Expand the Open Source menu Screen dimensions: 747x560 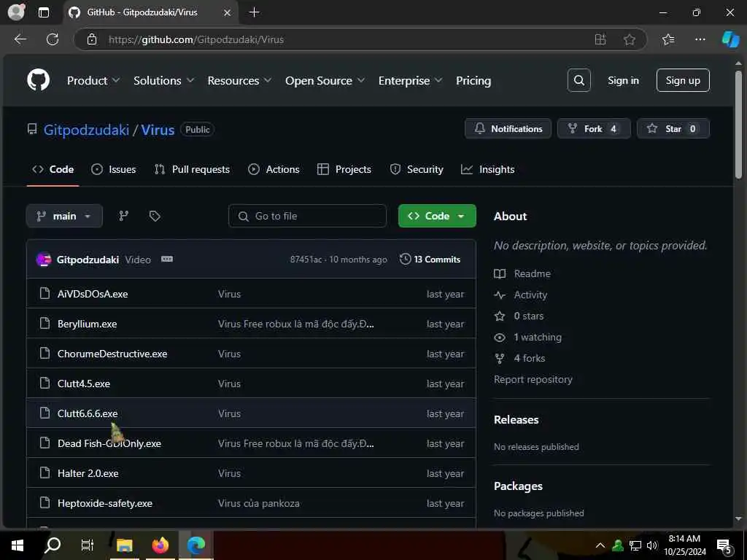point(325,80)
